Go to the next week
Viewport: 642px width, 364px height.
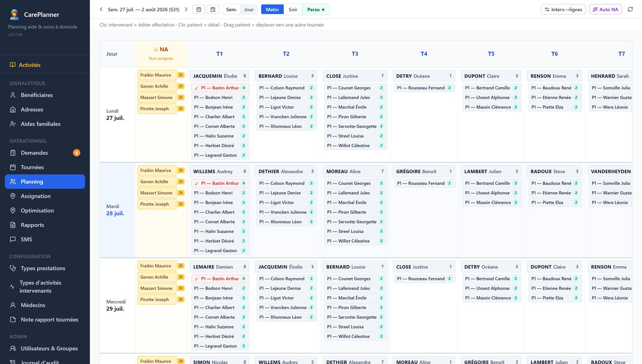(x=186, y=9)
